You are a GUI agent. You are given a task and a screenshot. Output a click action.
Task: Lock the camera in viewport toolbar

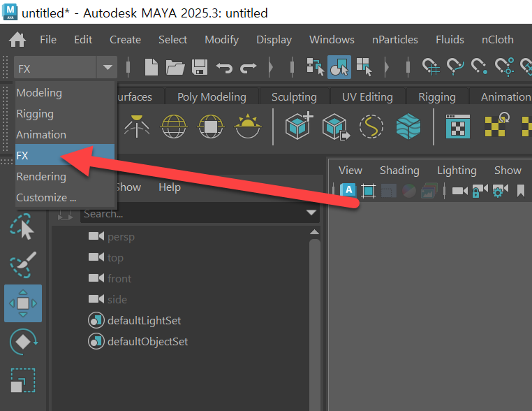coord(480,191)
